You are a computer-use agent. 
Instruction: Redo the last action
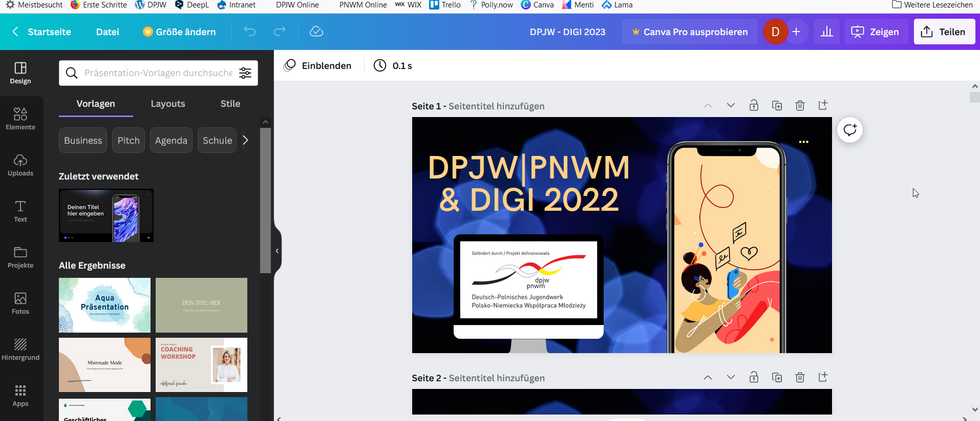279,32
